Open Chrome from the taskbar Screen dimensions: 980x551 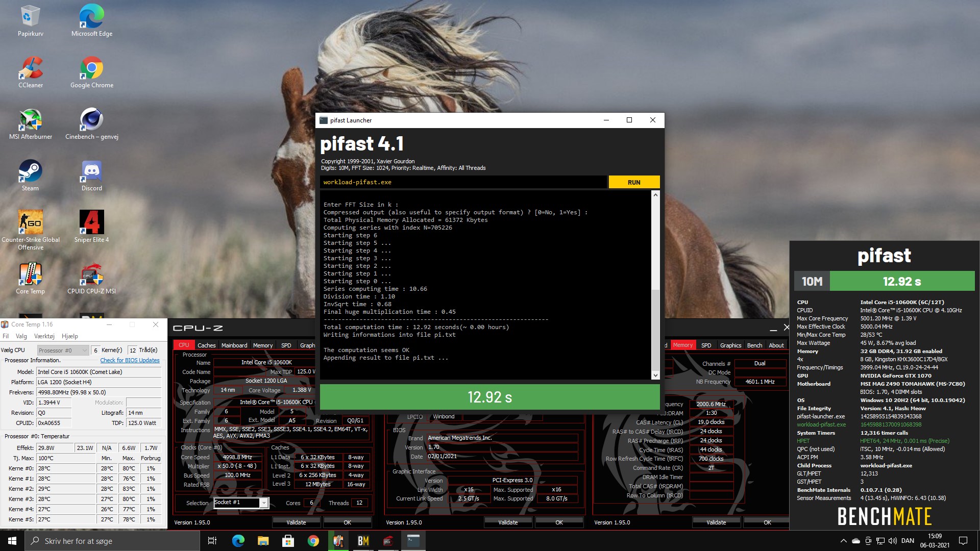pos(313,541)
